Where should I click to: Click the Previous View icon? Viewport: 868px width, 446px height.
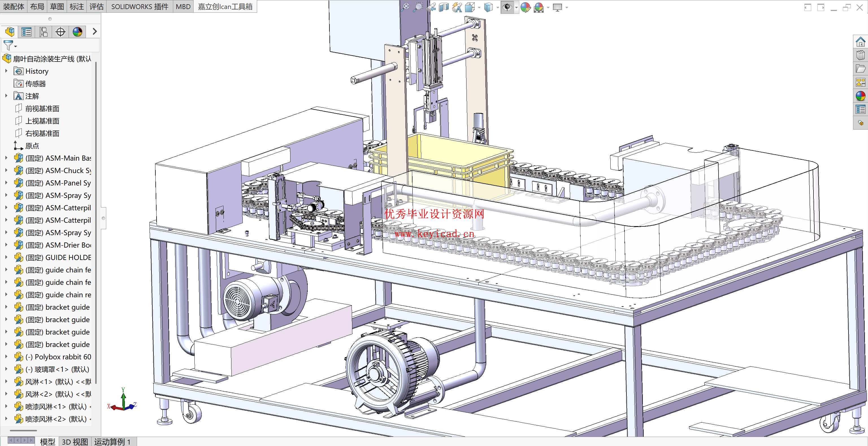[x=431, y=7]
